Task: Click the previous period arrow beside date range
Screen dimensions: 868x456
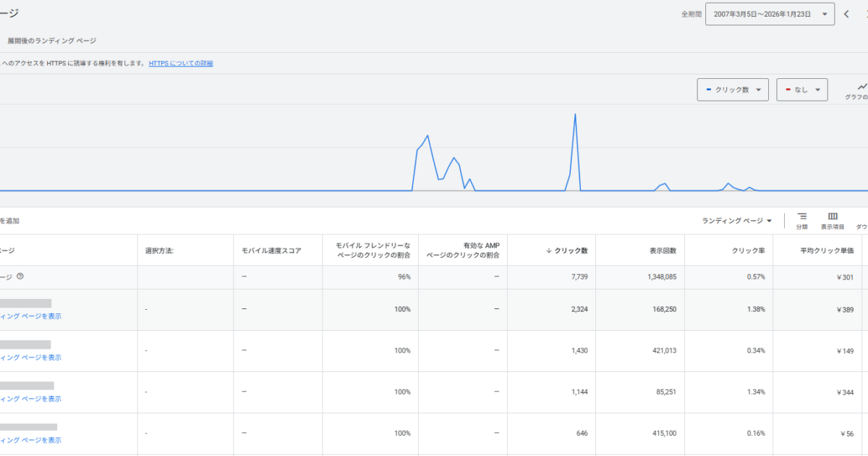Action: pyautogui.click(x=846, y=14)
